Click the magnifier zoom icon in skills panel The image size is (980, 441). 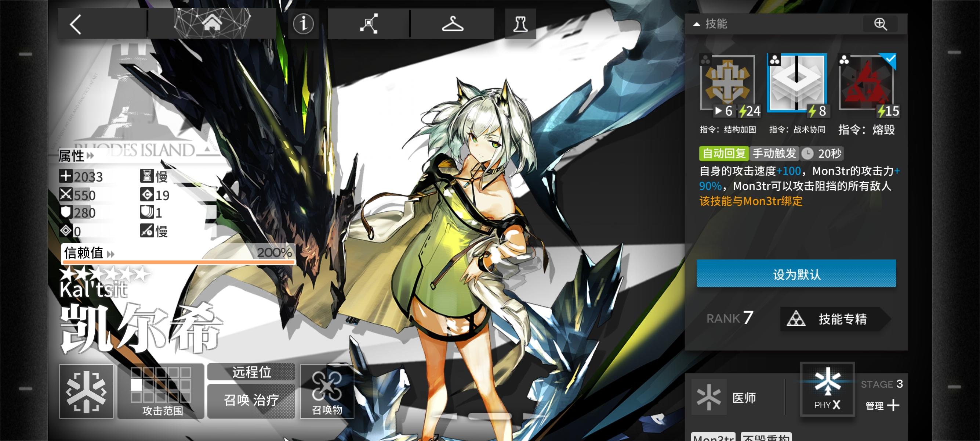pos(880,24)
